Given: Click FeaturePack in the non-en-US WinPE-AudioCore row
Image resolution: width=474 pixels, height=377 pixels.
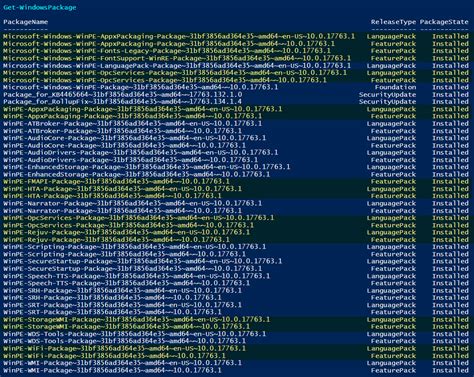Looking at the screenshot, I should [x=393, y=145].
